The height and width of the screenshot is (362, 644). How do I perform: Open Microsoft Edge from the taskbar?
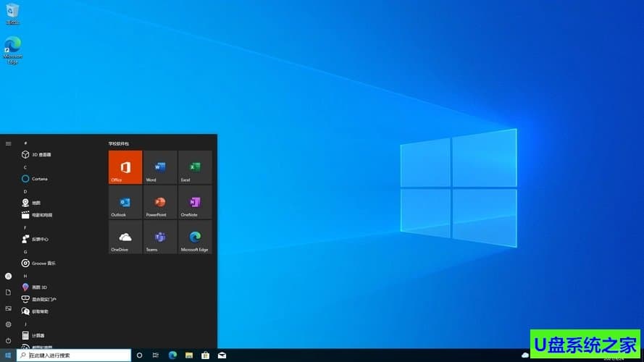coord(172,355)
